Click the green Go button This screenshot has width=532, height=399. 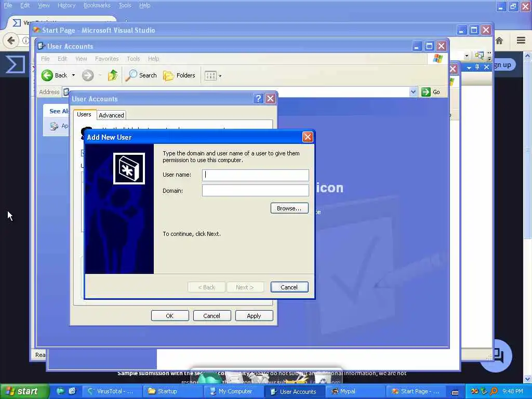coord(431,92)
